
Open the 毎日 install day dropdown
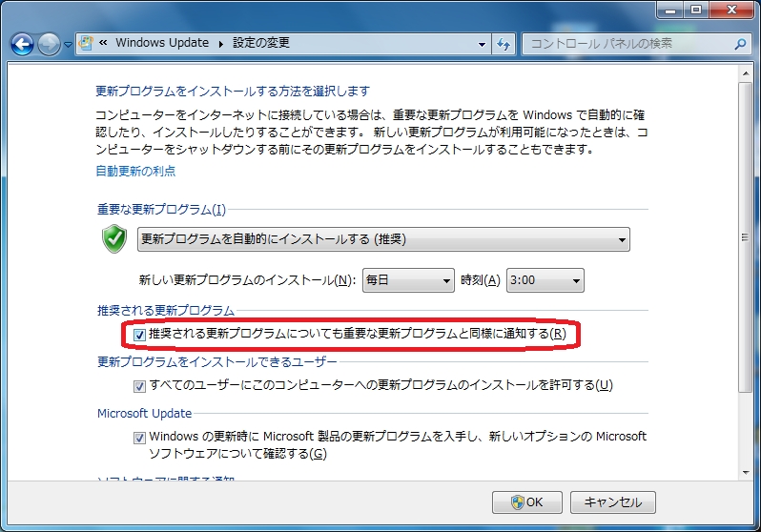(408, 280)
